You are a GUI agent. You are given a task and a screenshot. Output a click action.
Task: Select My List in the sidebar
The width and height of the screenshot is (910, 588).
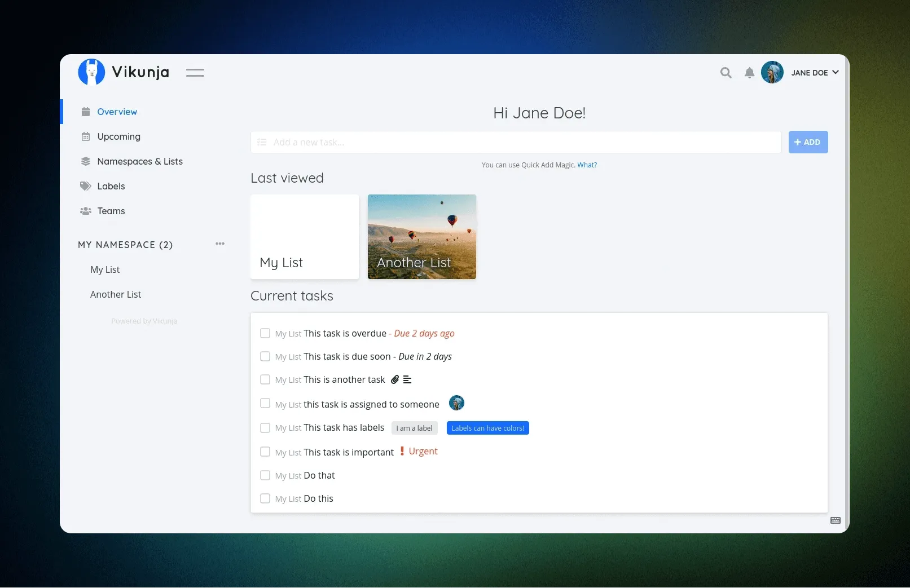pyautogui.click(x=105, y=269)
